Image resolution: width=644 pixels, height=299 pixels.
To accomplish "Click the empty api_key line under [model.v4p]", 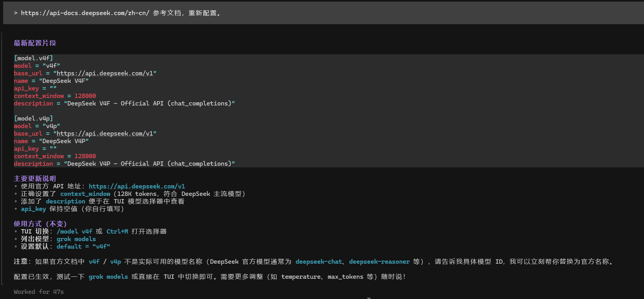I will [x=35, y=149].
